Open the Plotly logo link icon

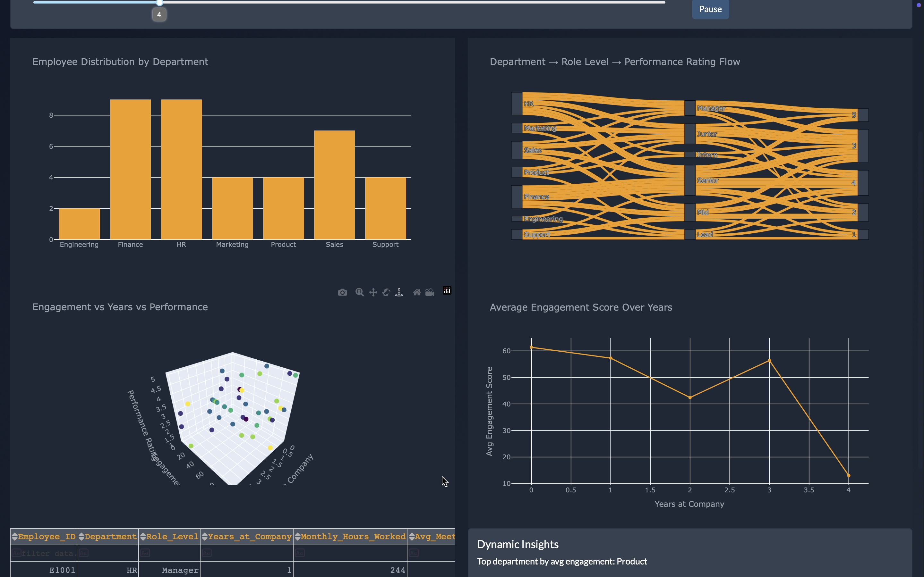447,291
